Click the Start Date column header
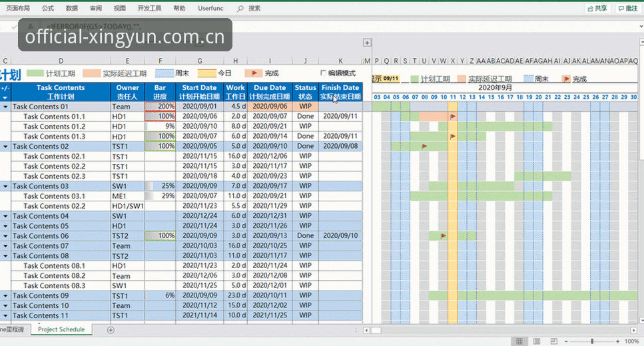644x346 pixels. point(200,92)
